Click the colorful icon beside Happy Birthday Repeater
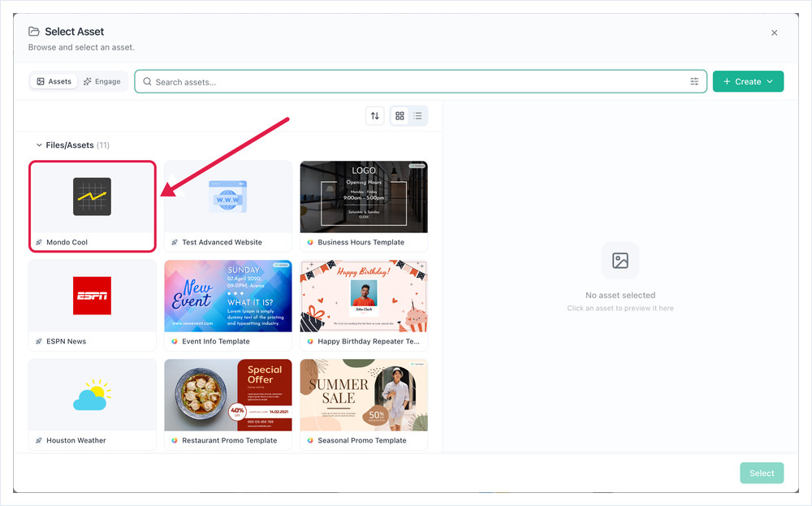 310,341
